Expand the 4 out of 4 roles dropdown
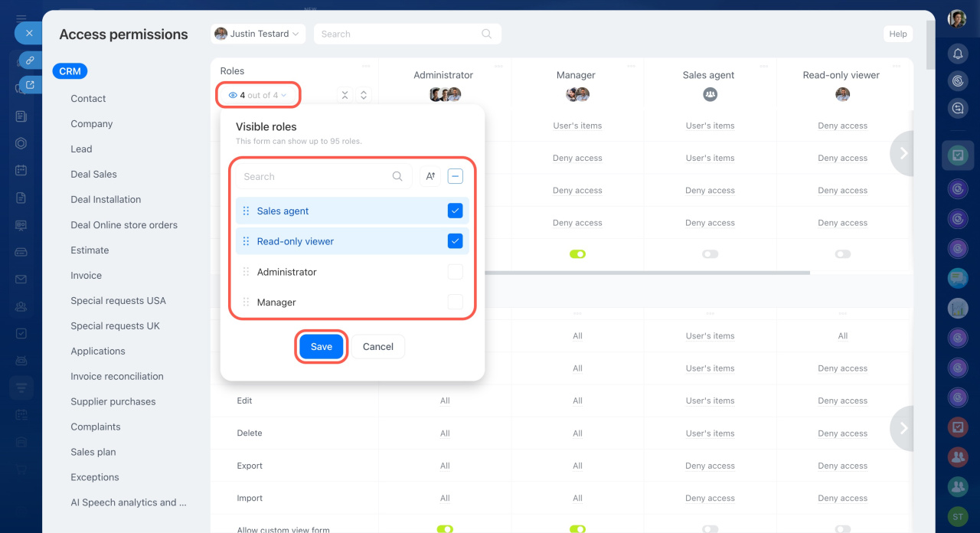Screen dimensions: 980x533 (x=258, y=95)
